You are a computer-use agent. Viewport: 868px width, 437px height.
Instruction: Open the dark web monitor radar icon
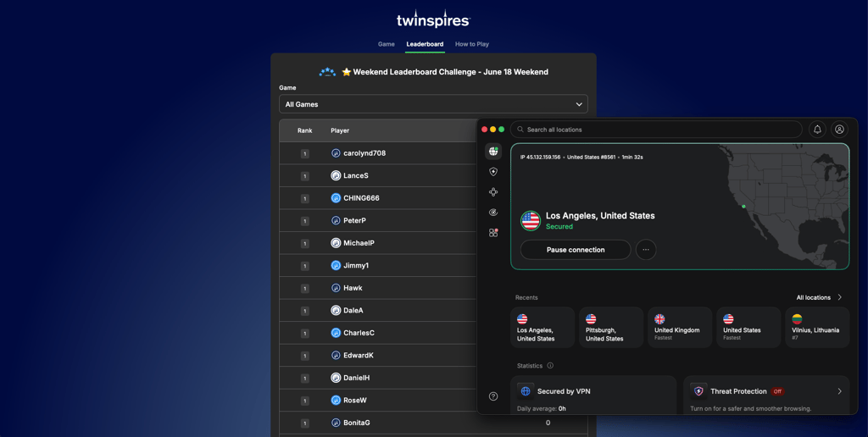point(493,213)
